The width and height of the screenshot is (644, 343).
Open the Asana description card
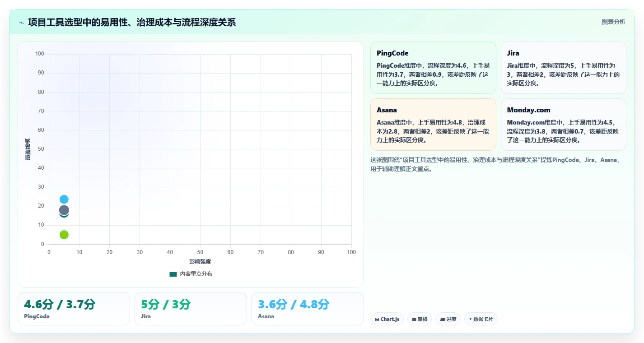point(433,125)
